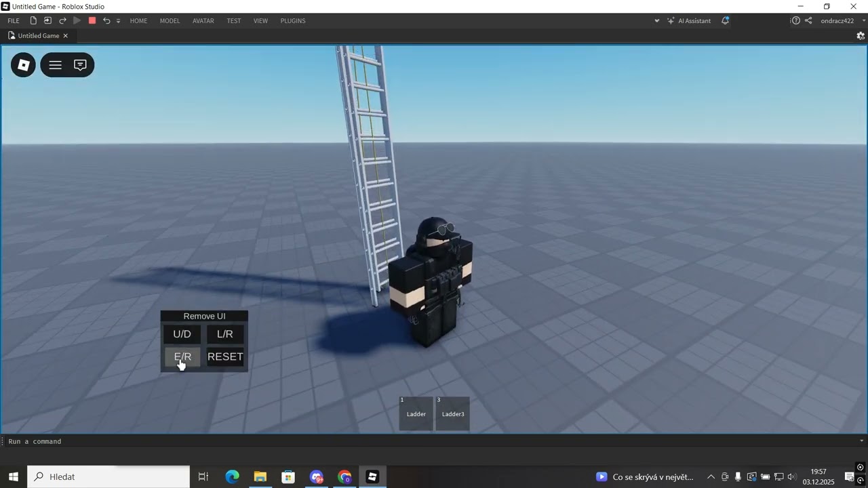
Task: Open the FILE menu
Action: pyautogui.click(x=14, y=21)
